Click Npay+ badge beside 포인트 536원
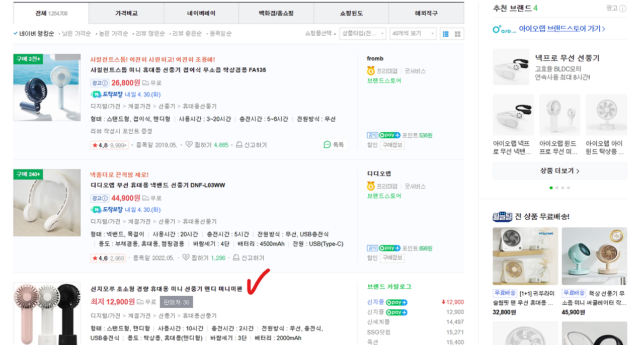Screen dimensions: 644x345 [389, 135]
